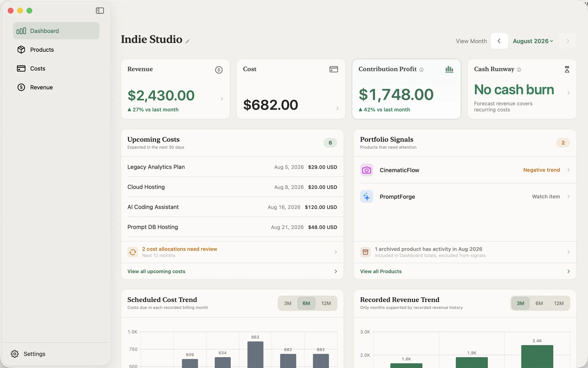Click Contribution Profit info icon
This screenshot has height=368, width=588.
click(422, 70)
